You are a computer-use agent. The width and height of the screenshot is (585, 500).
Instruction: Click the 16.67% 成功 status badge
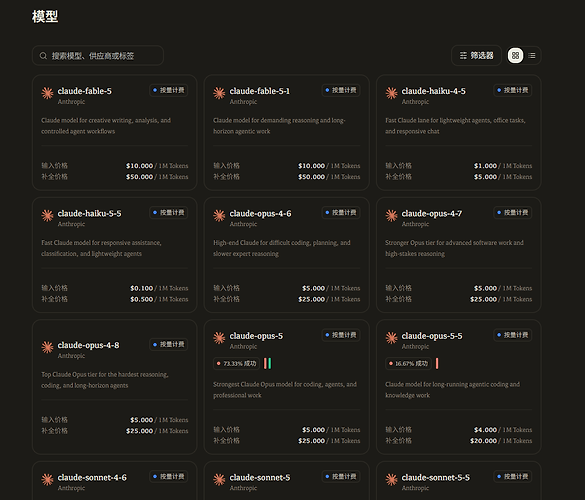(x=408, y=363)
